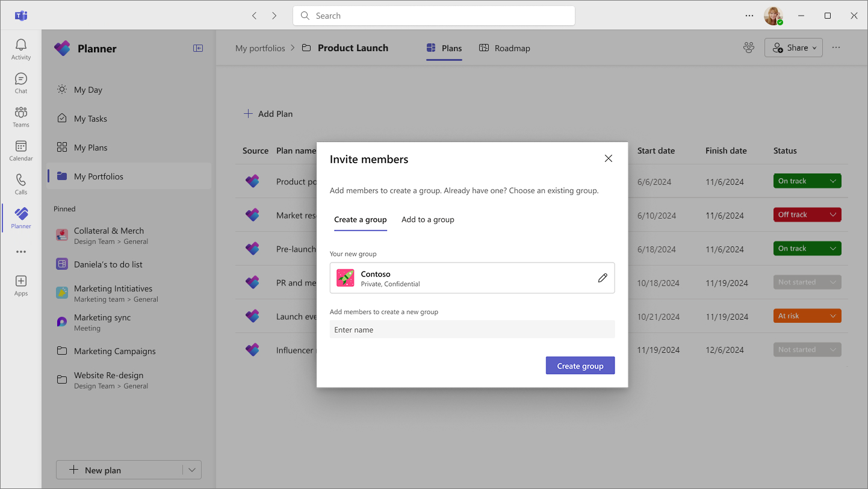
Task: Click the pencil icon to edit the Contoso group
Action: coord(603,277)
